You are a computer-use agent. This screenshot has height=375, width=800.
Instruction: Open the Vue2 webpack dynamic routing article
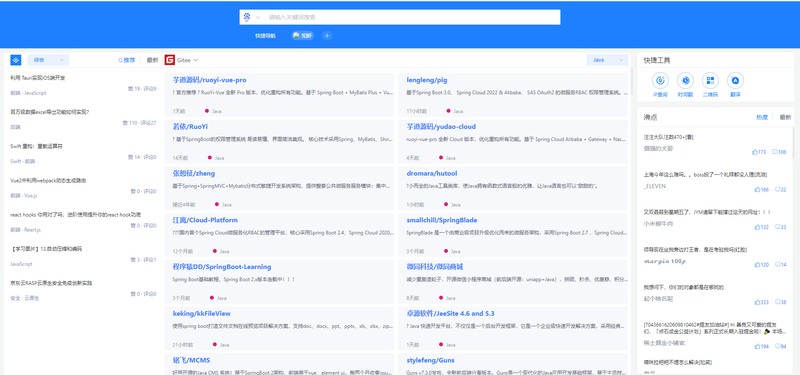(x=48, y=180)
